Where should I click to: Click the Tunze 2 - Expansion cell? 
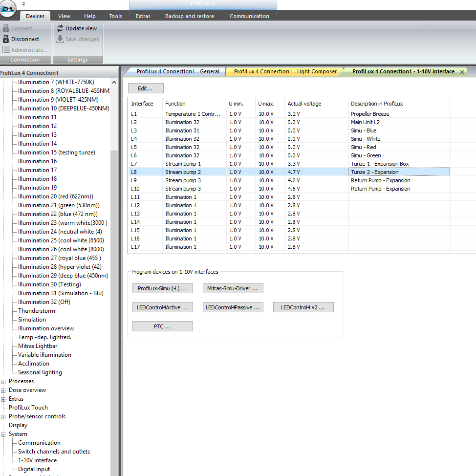(x=399, y=172)
